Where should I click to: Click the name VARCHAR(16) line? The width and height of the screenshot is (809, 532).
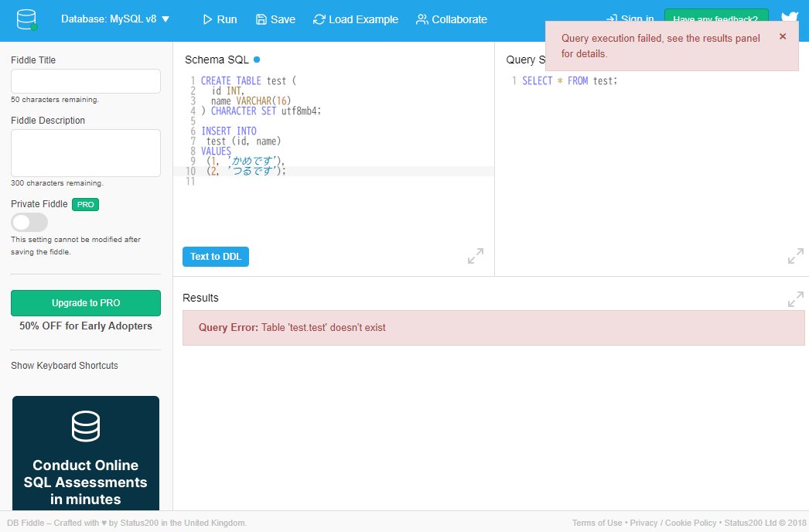click(x=251, y=101)
